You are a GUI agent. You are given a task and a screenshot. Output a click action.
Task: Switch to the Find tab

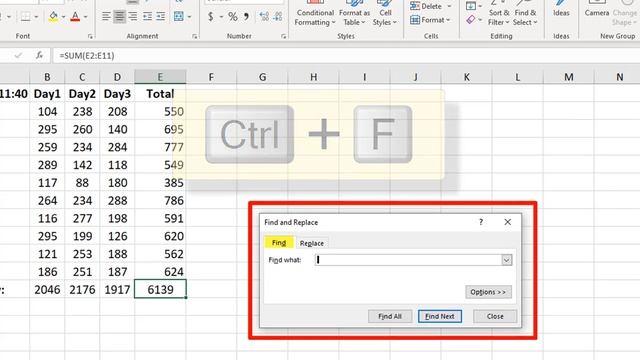pyautogui.click(x=279, y=243)
